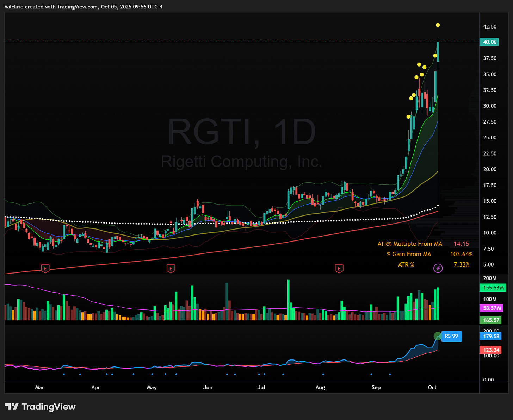Click the 7.33% ATR value

tap(462, 264)
